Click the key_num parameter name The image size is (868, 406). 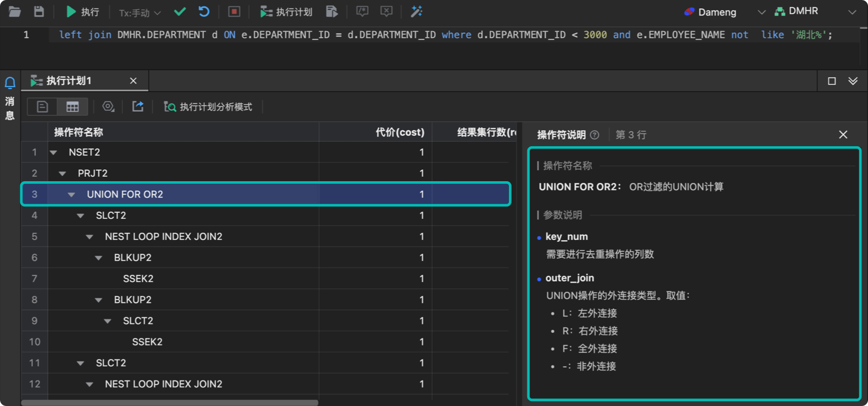(567, 237)
